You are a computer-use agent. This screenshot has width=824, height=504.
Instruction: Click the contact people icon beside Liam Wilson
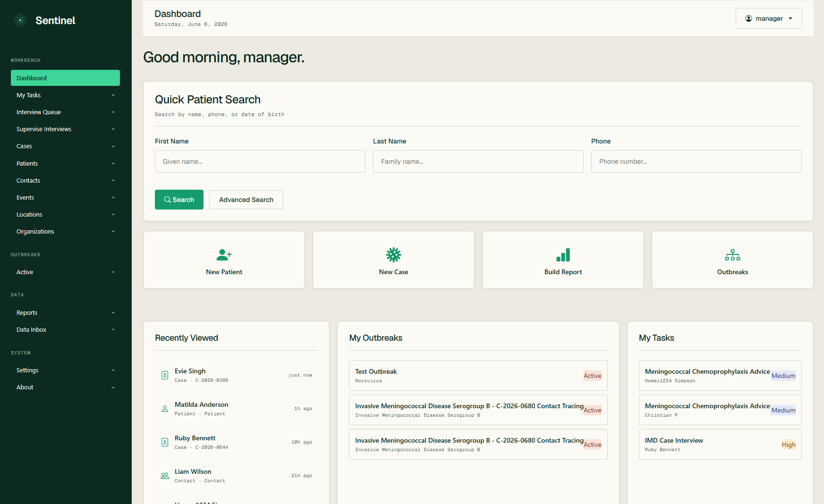coord(165,476)
